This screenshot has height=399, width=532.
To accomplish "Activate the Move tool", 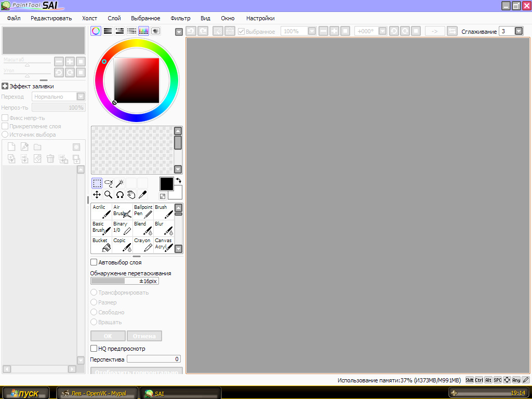I will pyautogui.click(x=97, y=195).
